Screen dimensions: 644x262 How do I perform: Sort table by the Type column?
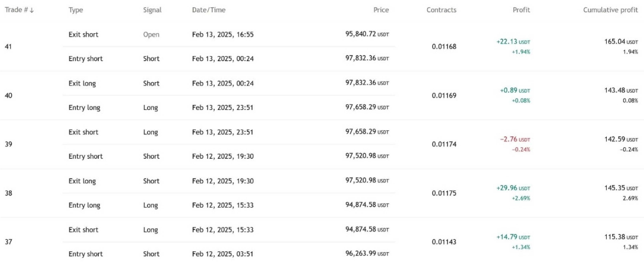point(76,10)
